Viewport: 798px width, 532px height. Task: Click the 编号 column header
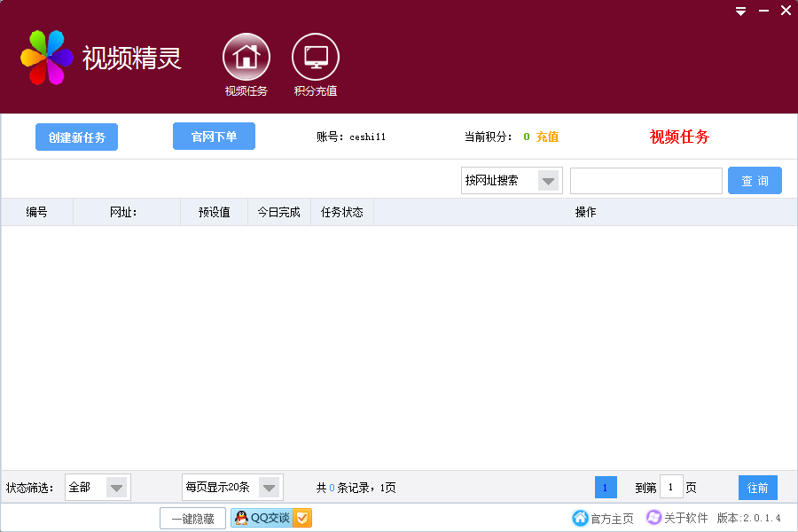coord(36,212)
